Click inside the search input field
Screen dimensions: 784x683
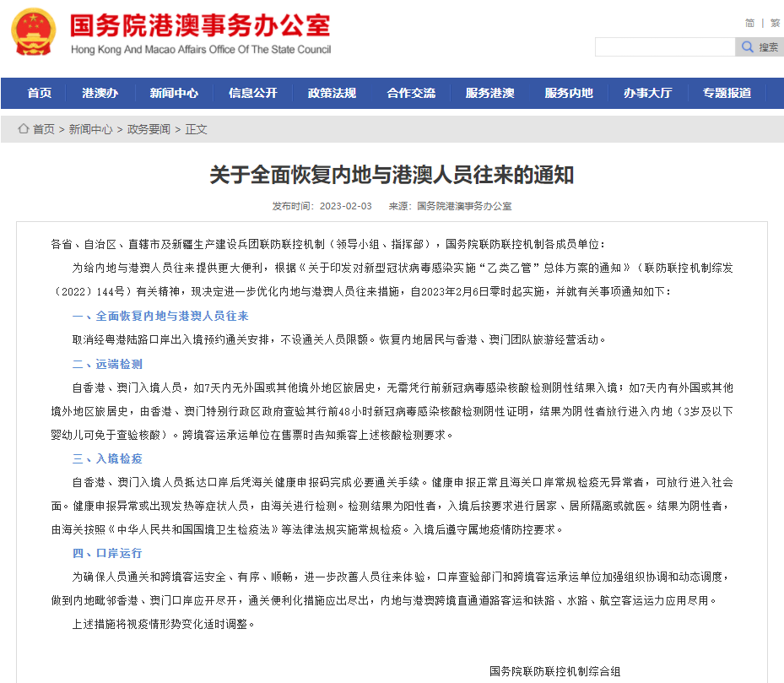click(664, 47)
